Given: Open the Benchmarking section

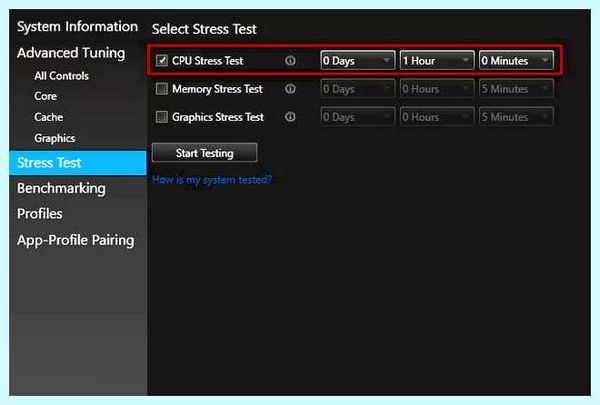Looking at the screenshot, I should (61, 188).
